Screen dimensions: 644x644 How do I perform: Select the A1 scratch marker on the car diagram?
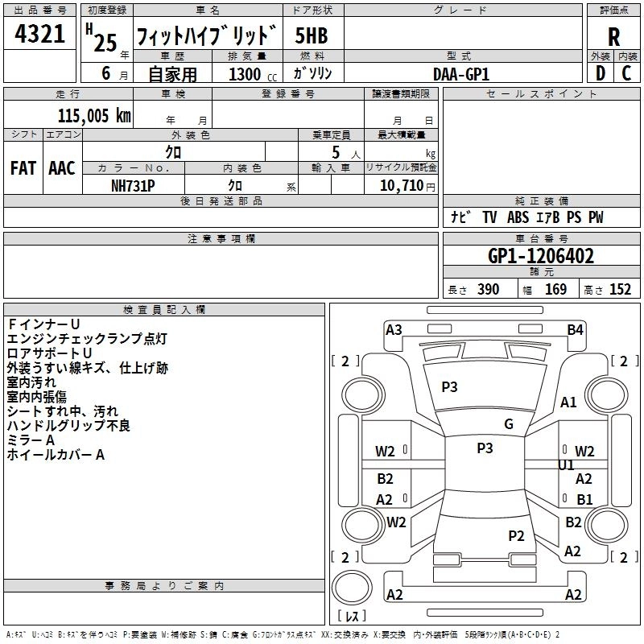click(x=569, y=402)
